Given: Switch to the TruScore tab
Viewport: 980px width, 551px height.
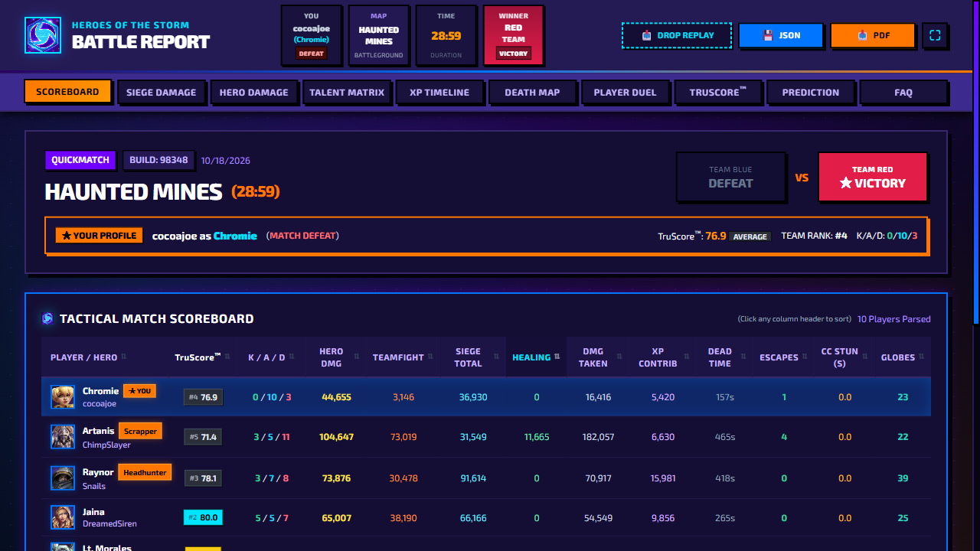Looking at the screenshot, I should [717, 92].
